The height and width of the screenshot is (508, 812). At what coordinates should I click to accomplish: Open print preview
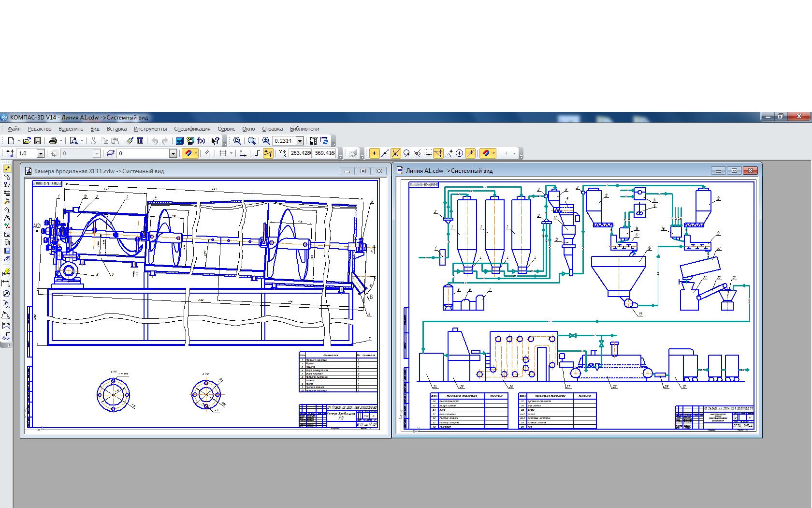pyautogui.click(x=73, y=141)
